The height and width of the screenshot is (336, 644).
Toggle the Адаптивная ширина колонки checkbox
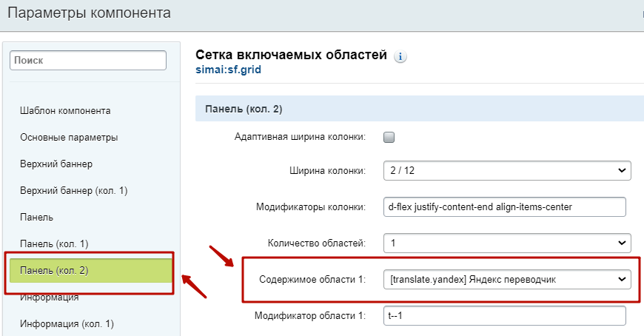[x=389, y=137]
